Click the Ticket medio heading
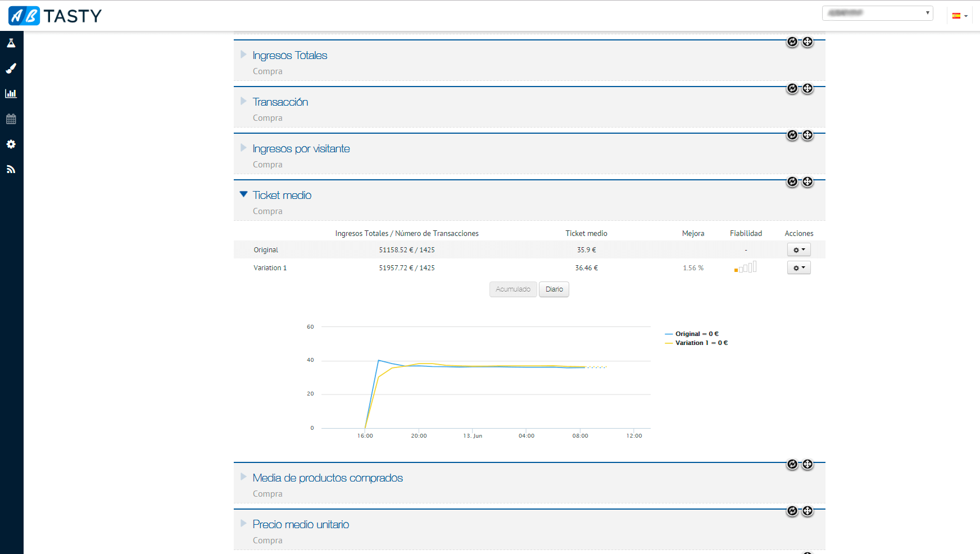The image size is (980, 554). point(282,195)
